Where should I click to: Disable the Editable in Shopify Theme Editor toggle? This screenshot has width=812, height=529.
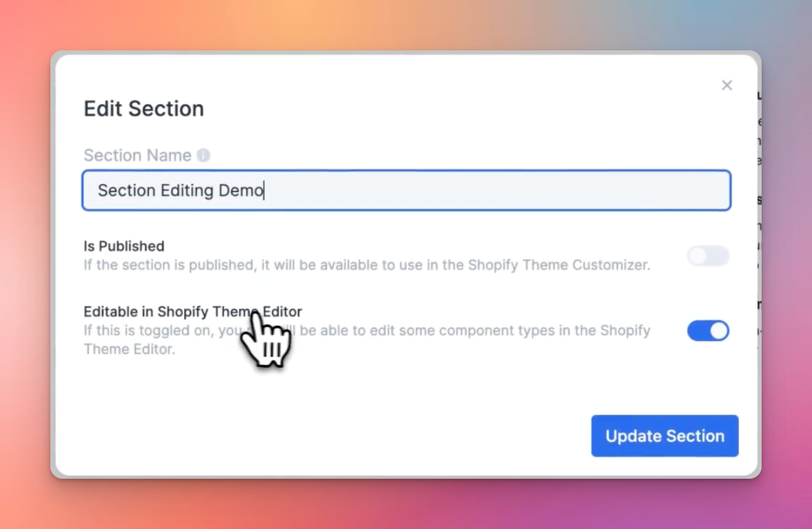point(708,331)
